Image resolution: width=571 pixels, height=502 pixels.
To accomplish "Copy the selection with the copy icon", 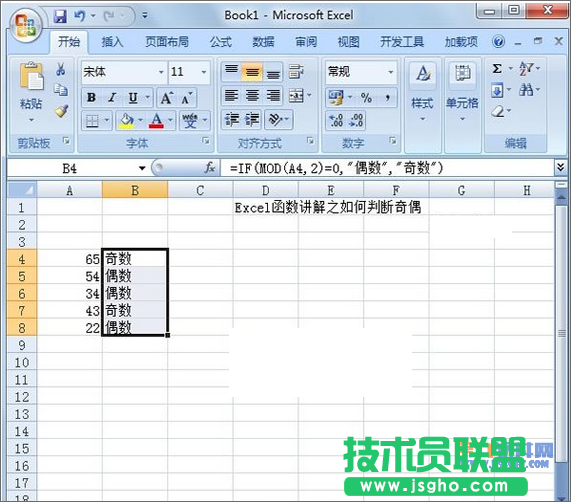I will pyautogui.click(x=61, y=90).
